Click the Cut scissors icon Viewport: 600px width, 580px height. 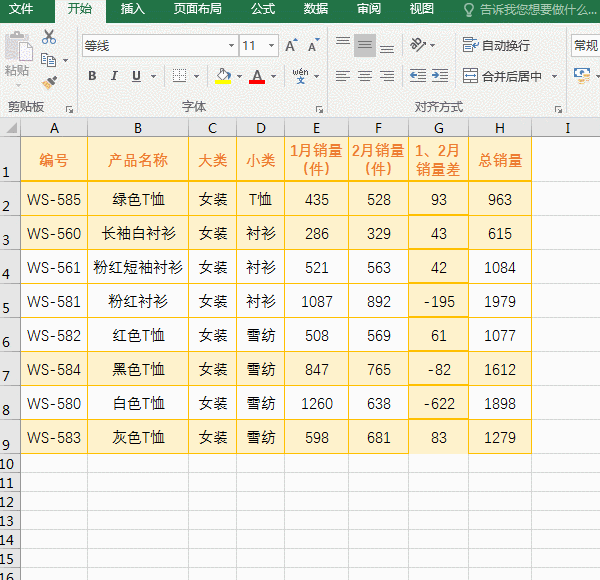[49, 37]
